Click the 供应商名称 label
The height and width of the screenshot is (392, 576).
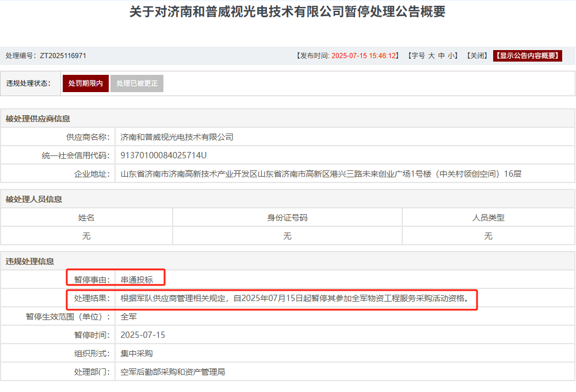point(88,137)
